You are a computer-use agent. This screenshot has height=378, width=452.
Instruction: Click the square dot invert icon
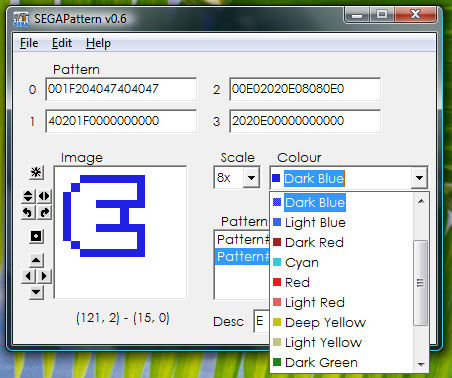click(x=36, y=236)
